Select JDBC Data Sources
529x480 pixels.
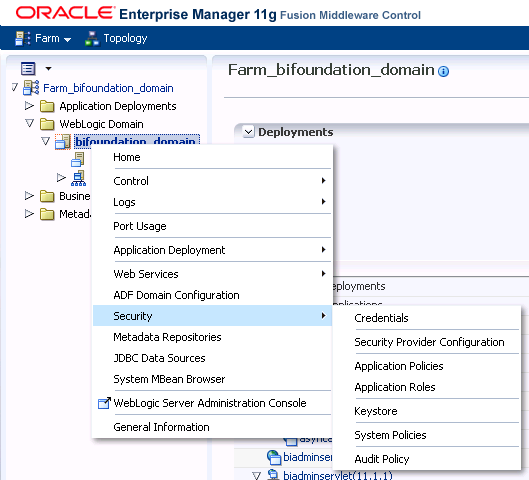(x=213, y=358)
